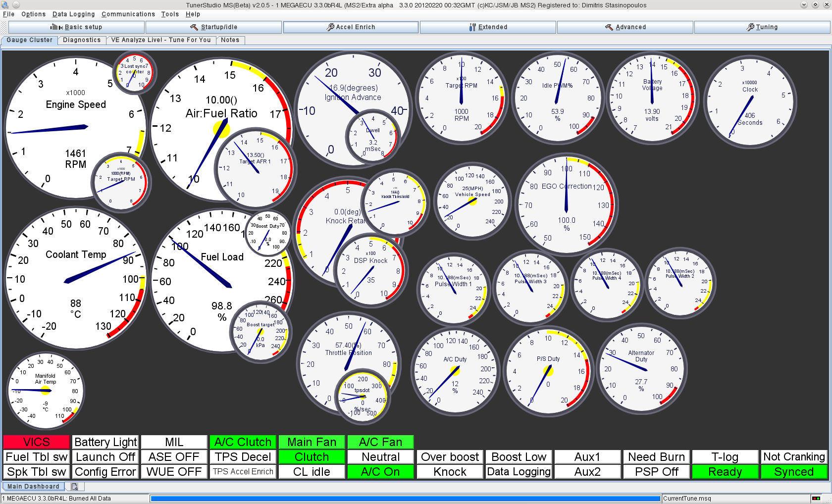Toggle the Data Logging indicator
832x504 pixels.
(519, 472)
